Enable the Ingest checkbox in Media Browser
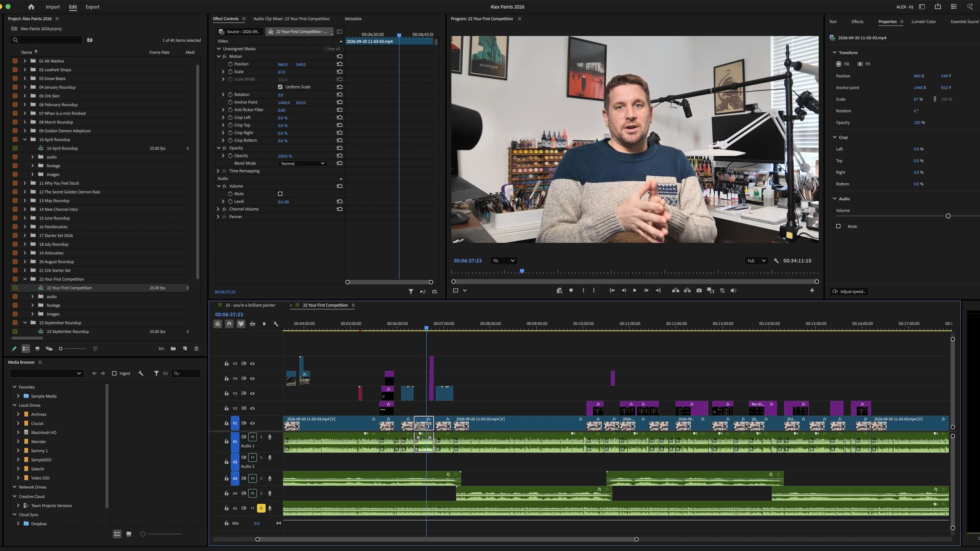This screenshot has width=980, height=551. click(x=114, y=373)
